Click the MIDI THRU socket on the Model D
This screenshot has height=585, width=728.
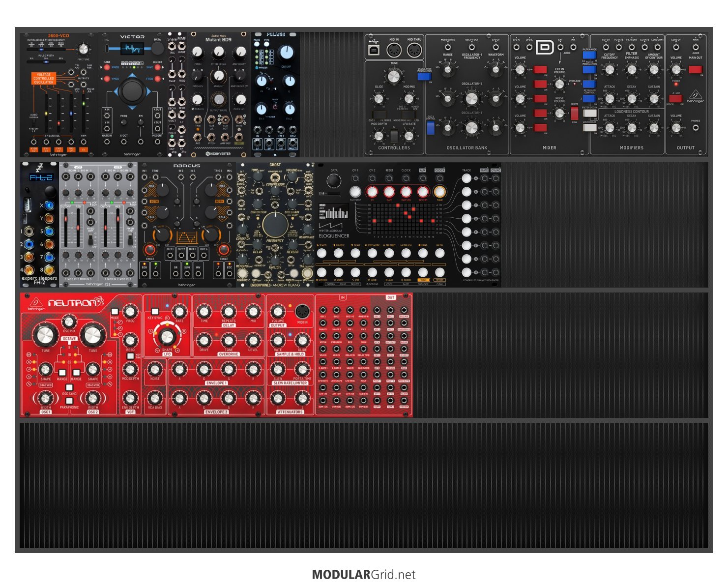(414, 51)
